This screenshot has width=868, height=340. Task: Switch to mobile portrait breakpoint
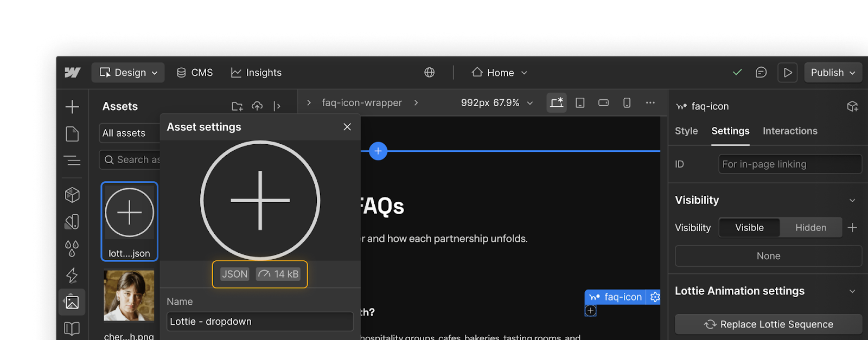tap(627, 102)
